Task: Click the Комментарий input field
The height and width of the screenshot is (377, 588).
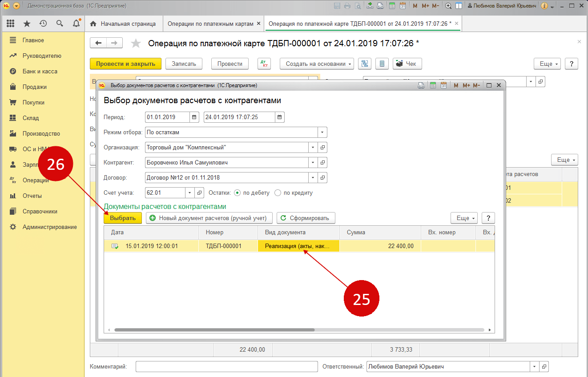Action: [226, 367]
